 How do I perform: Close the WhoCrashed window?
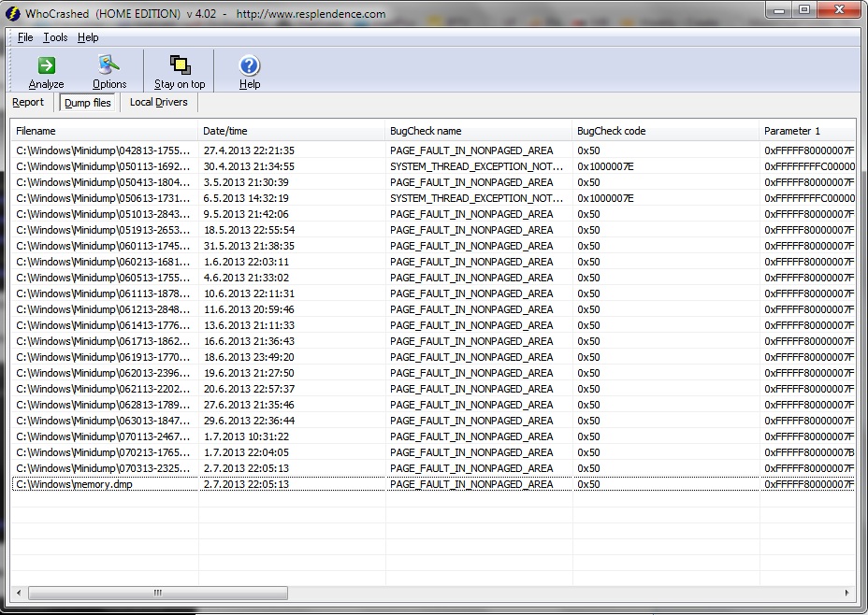[x=839, y=10]
